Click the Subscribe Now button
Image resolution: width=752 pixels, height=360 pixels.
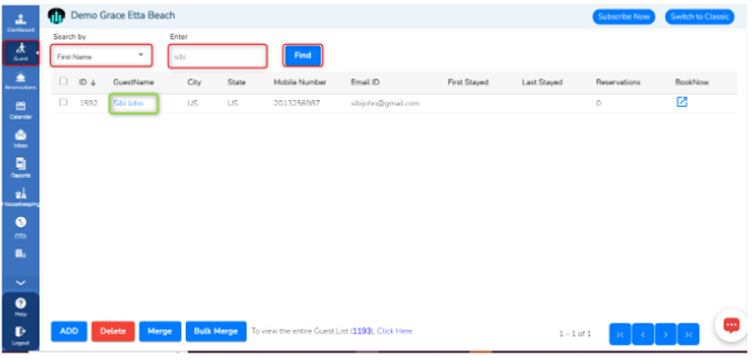point(623,17)
